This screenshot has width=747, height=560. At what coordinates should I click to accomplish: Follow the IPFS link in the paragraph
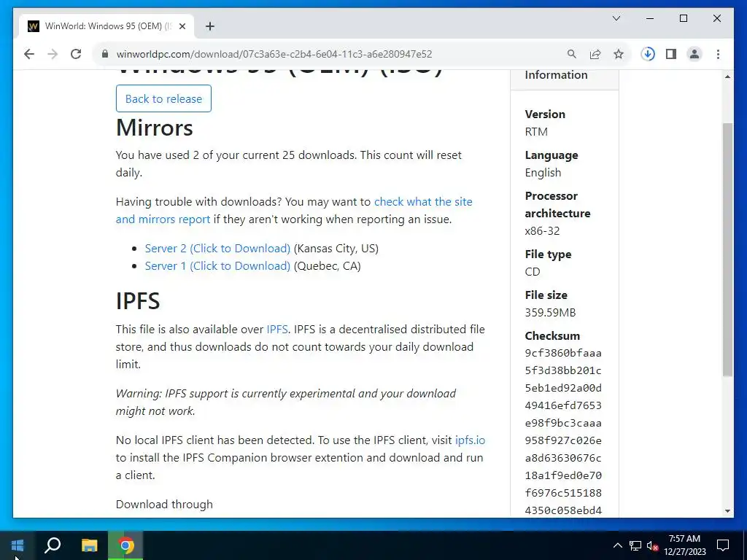tap(276, 329)
